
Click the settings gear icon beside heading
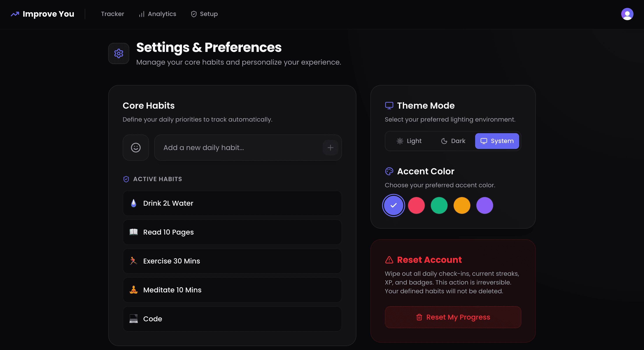click(x=119, y=53)
